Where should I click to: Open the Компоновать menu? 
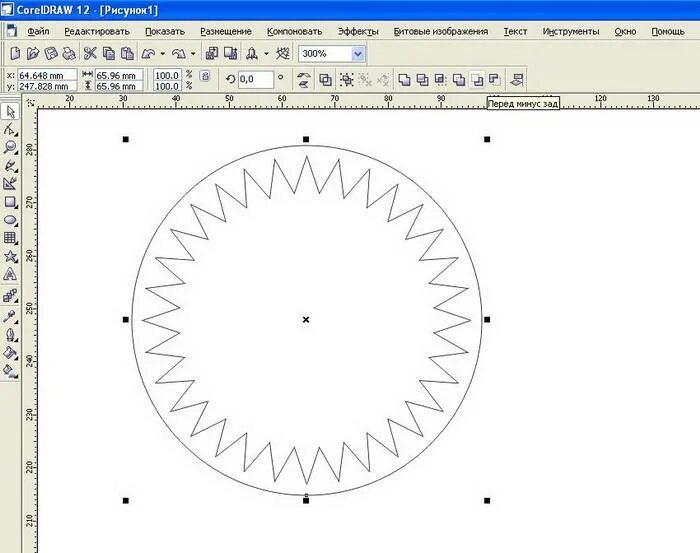295,32
